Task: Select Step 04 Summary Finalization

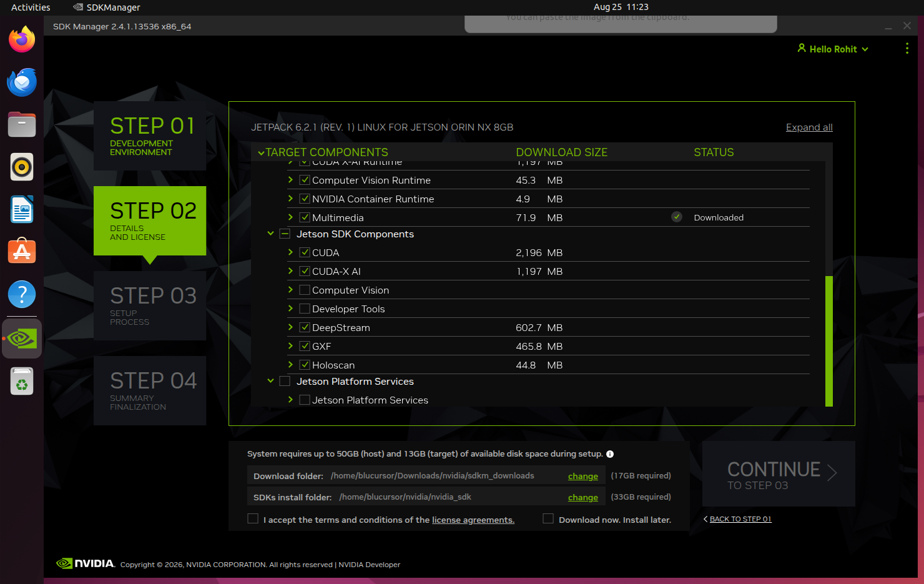Action: (150, 390)
